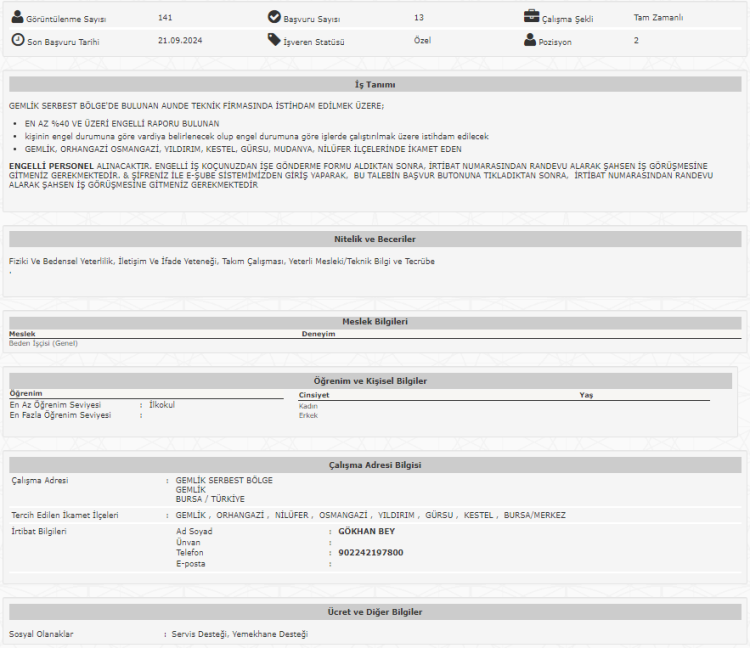Click the Ücret ve Diğer Bilgiler header

click(375, 611)
